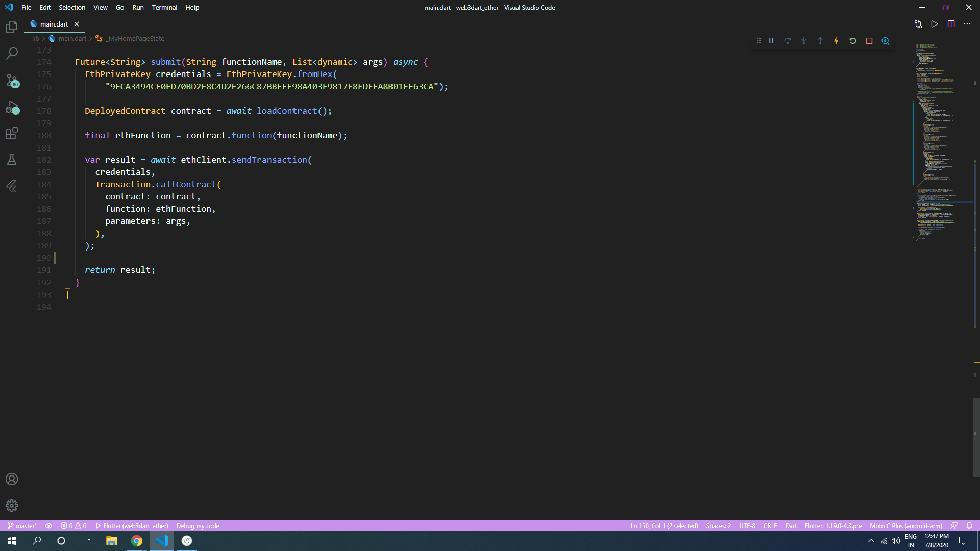Jump in the file using the minimap
This screenshot has width=980, height=551.
coord(937,143)
